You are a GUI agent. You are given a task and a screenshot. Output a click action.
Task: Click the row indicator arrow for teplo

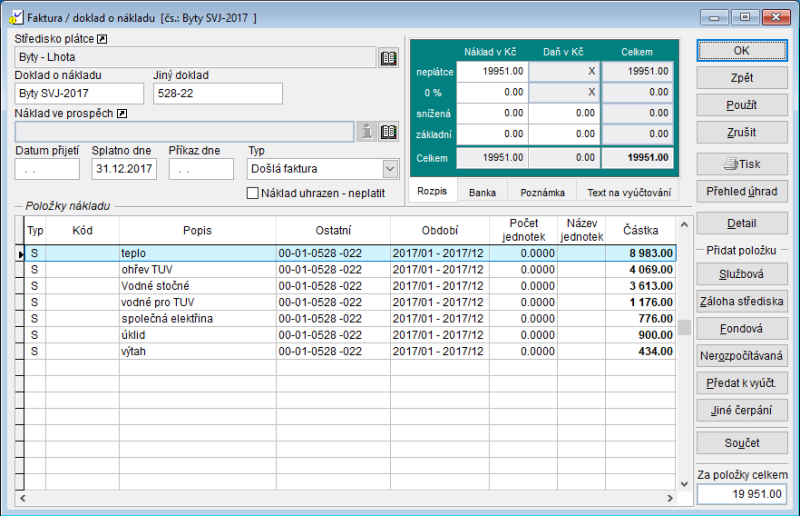[x=22, y=254]
